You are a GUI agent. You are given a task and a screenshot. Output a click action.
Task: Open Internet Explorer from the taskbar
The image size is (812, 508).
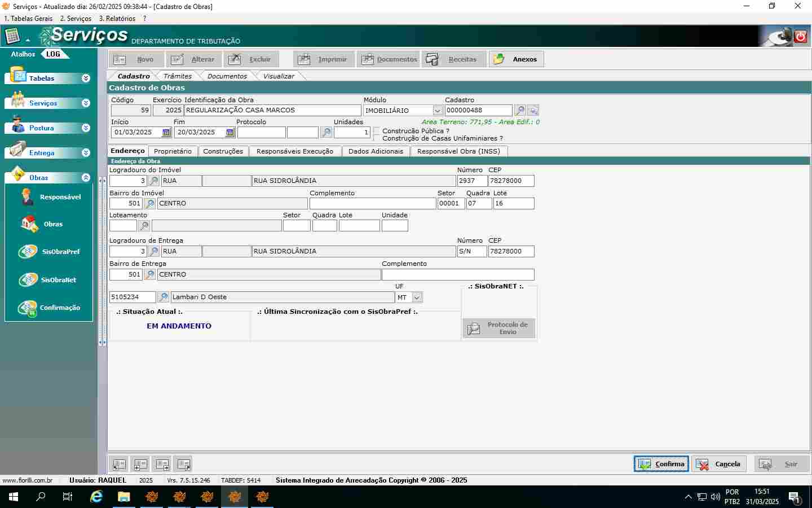[x=96, y=497]
